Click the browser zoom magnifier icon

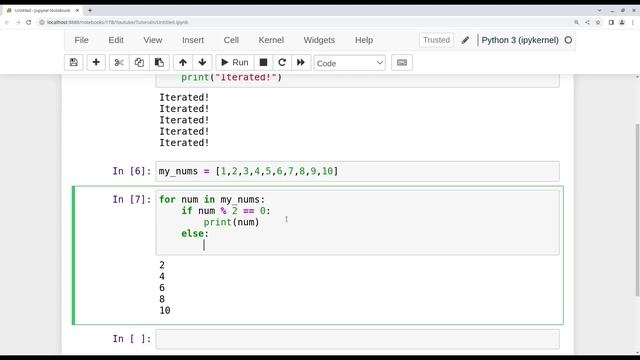pos(576,22)
